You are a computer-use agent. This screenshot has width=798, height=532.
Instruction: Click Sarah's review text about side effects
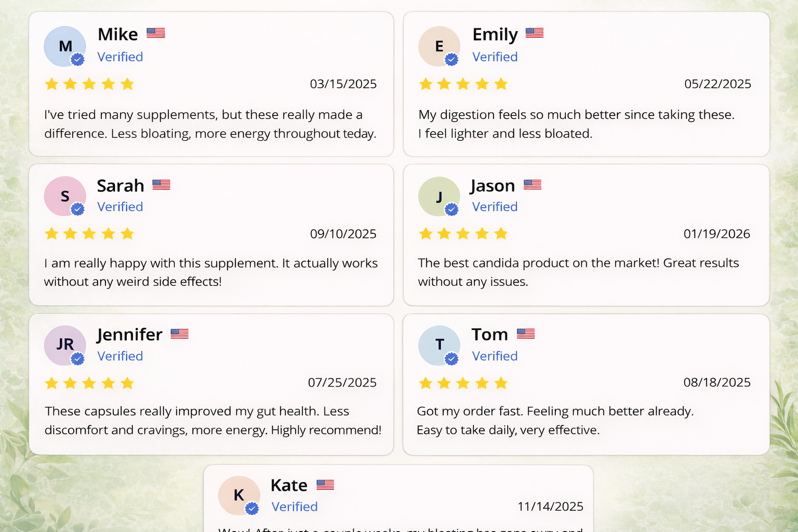210,272
